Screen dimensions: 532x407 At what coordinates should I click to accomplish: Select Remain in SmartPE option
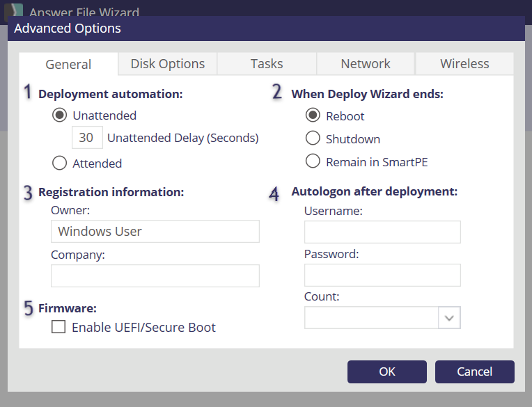[313, 162]
